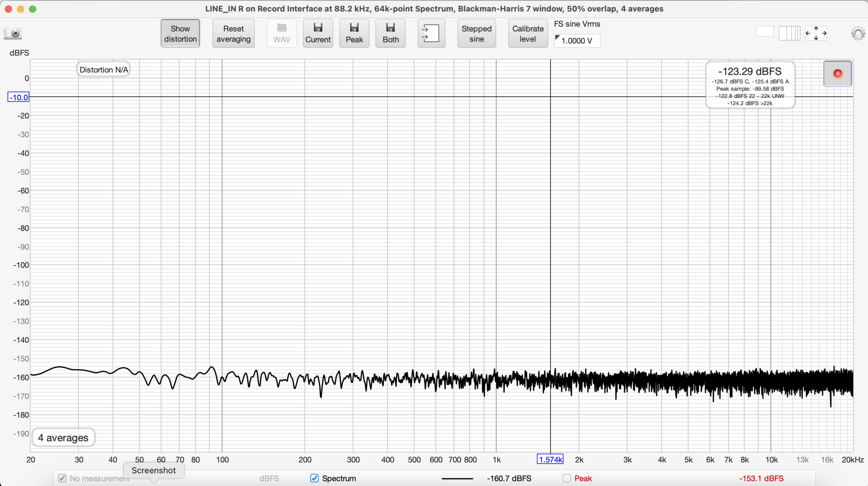Click the -153.1 dBFS peak value
Image resolution: width=868 pixels, height=486 pixels.
[761, 478]
